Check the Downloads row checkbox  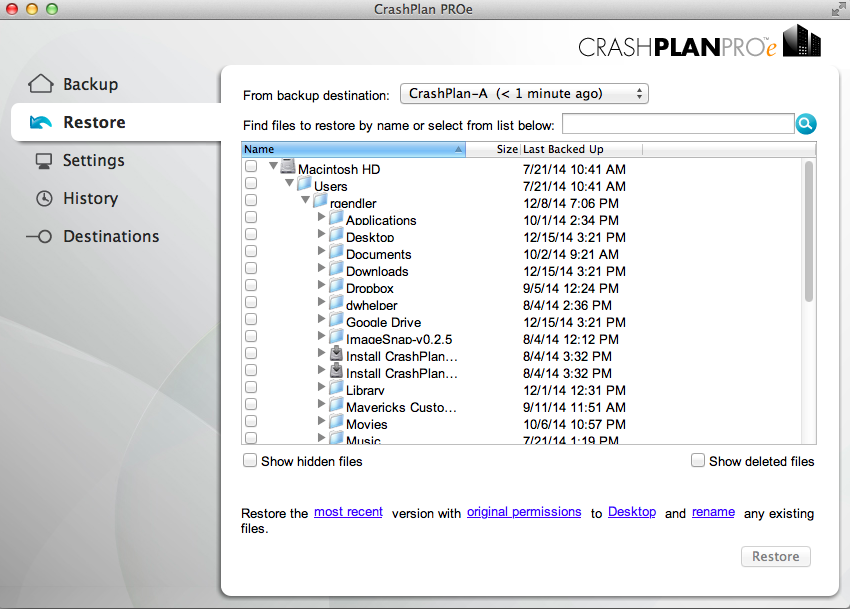[251, 268]
